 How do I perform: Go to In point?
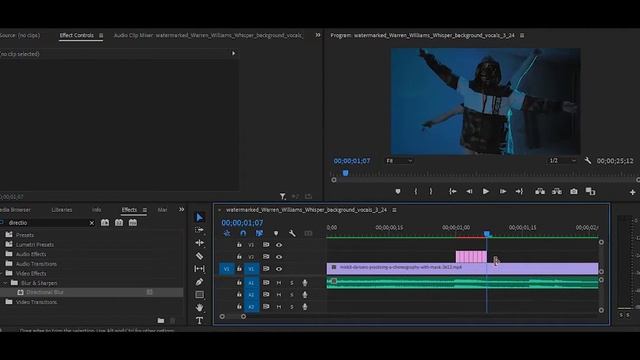pyautogui.click(x=453, y=191)
